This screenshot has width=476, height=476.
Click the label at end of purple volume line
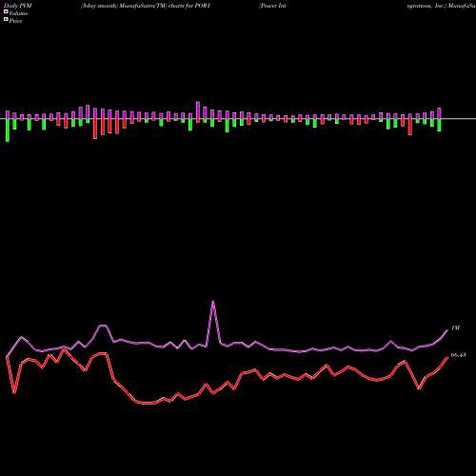pos(455,328)
